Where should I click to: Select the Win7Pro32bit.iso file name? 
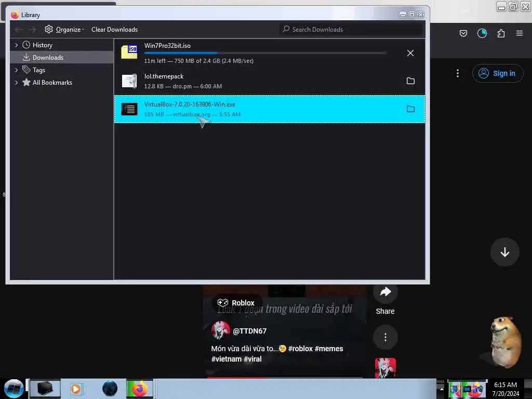[x=167, y=46]
